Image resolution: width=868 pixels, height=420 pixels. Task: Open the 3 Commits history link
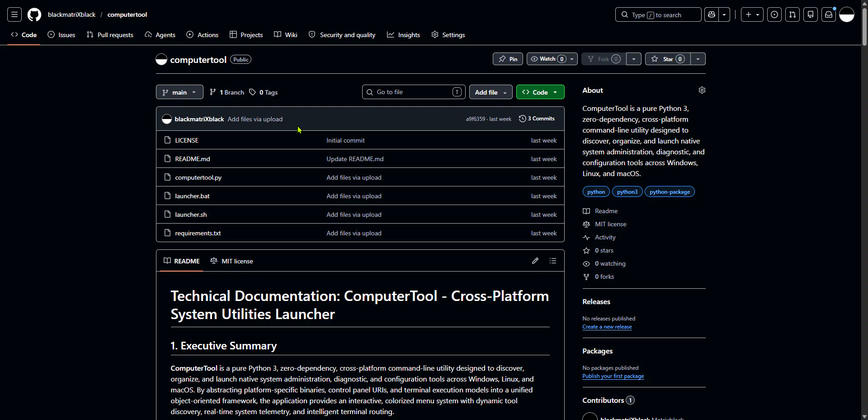pos(537,119)
